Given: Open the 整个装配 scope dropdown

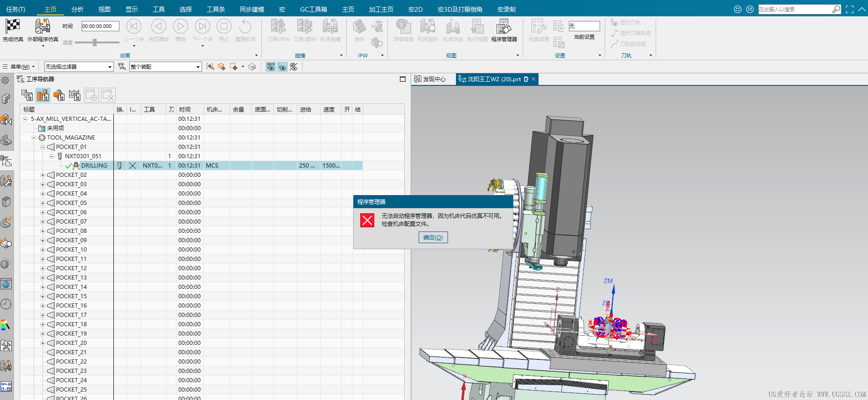Looking at the screenshot, I should click(165, 67).
